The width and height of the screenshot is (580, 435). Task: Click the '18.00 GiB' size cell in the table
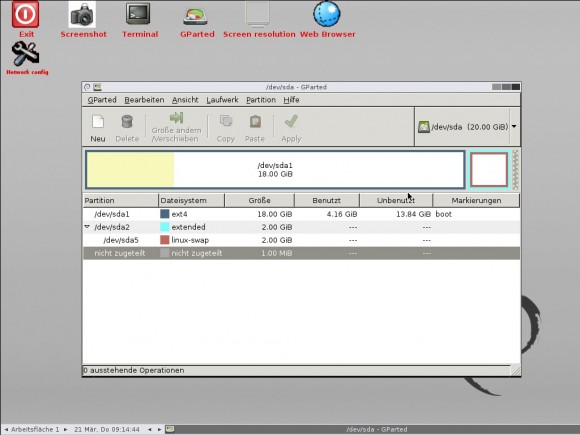tap(274, 214)
